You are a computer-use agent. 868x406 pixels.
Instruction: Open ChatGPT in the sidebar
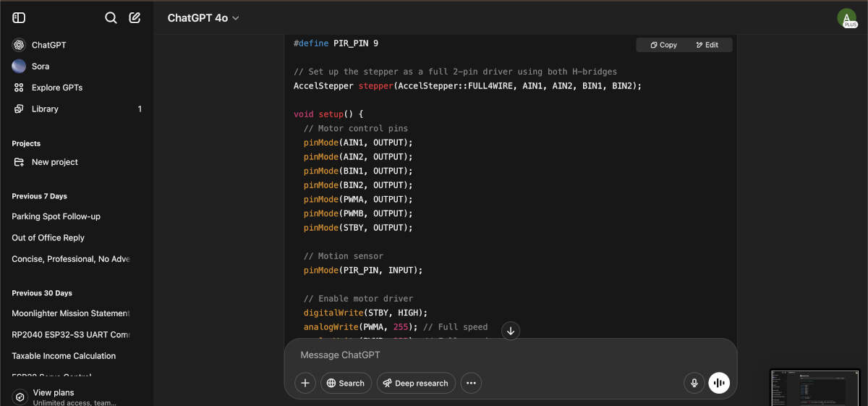77,45
